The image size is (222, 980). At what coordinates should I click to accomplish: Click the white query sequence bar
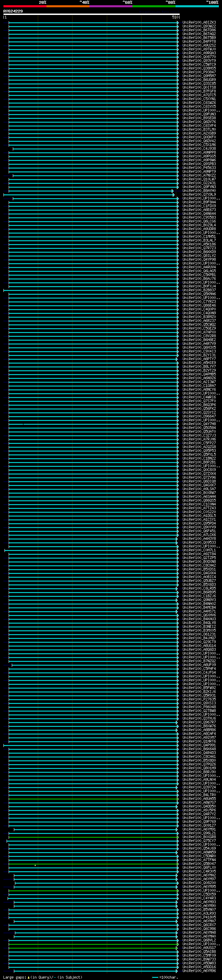[x=92, y=14]
